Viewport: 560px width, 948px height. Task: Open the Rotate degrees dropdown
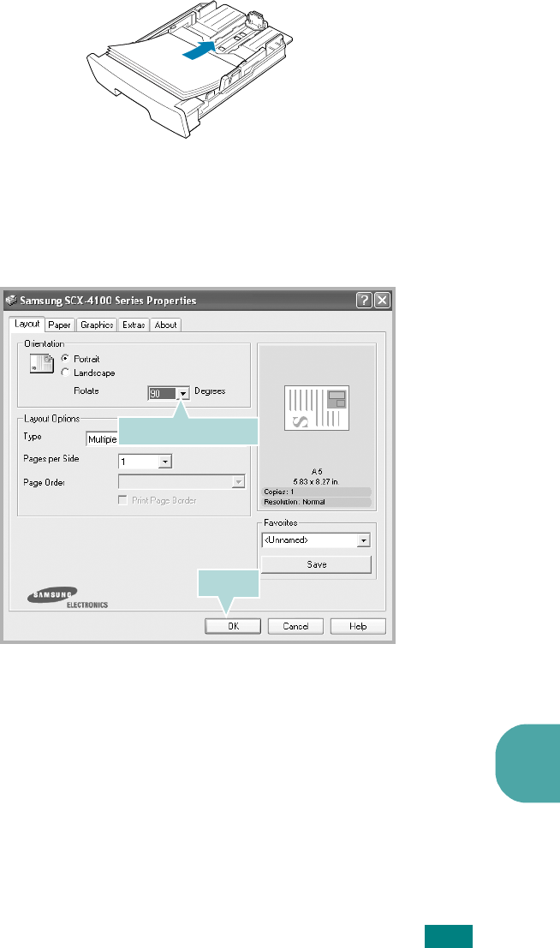click(x=182, y=394)
